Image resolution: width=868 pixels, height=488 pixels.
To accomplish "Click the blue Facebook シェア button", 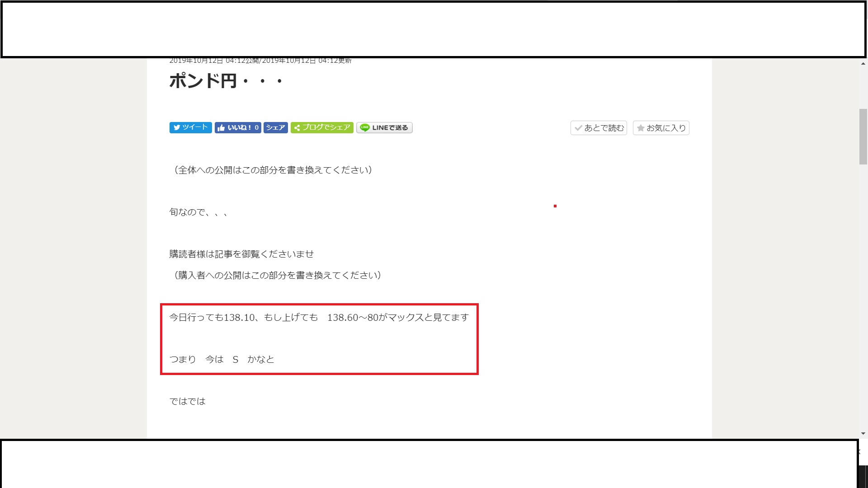I will click(x=275, y=127).
